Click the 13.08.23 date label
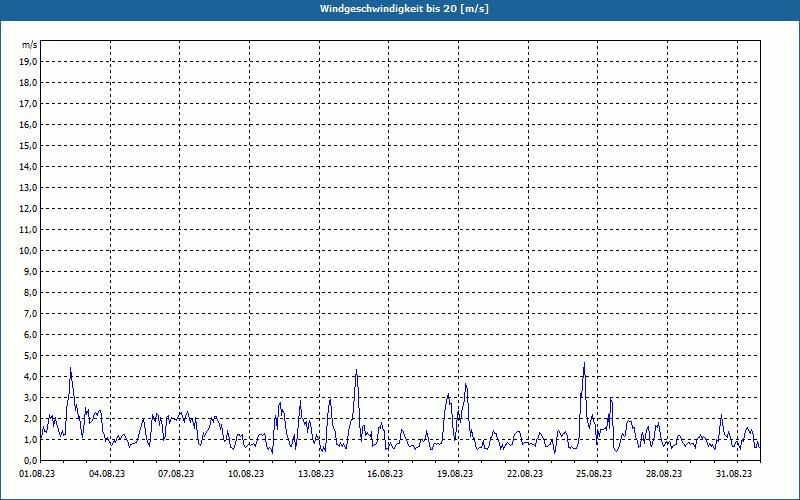800x500 pixels. click(x=315, y=474)
